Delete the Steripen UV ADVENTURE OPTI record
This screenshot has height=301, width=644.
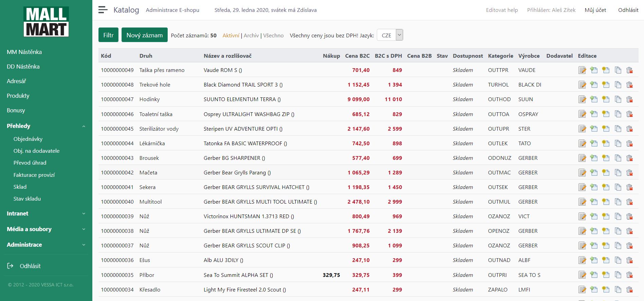pyautogui.click(x=629, y=129)
